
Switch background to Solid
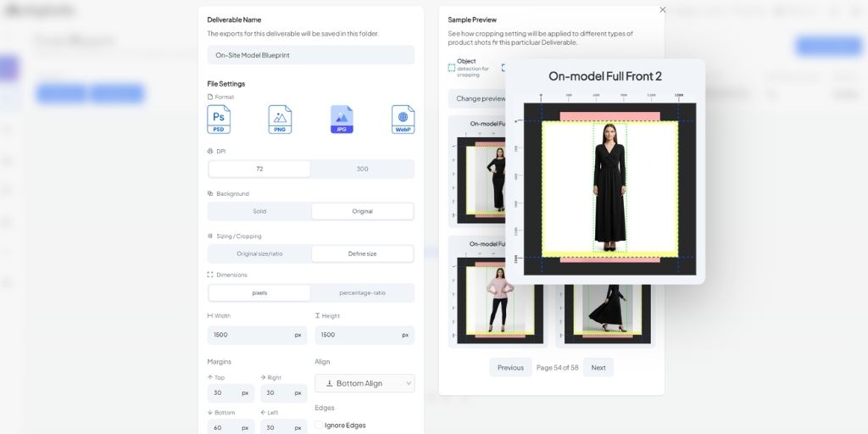coord(259,211)
